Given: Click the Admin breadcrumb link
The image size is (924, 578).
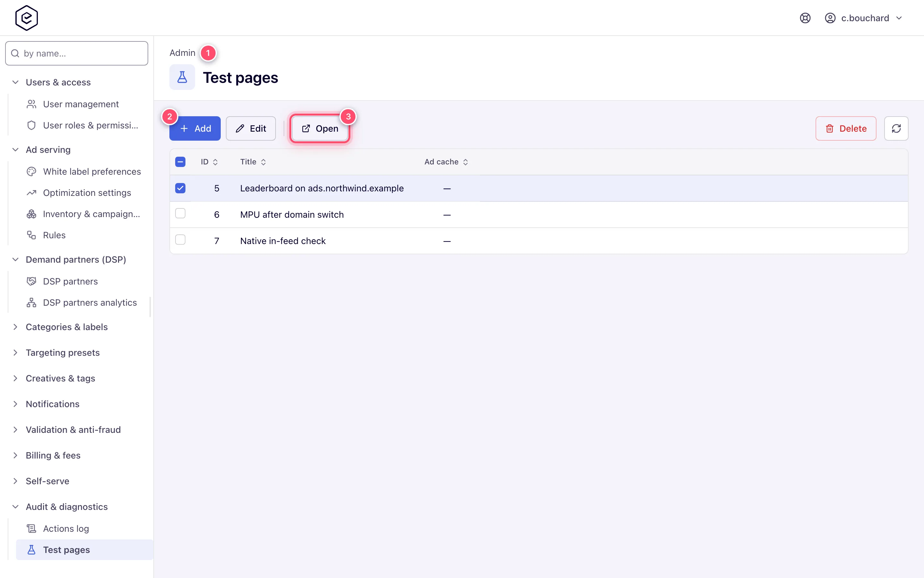Looking at the screenshot, I should pyautogui.click(x=182, y=53).
